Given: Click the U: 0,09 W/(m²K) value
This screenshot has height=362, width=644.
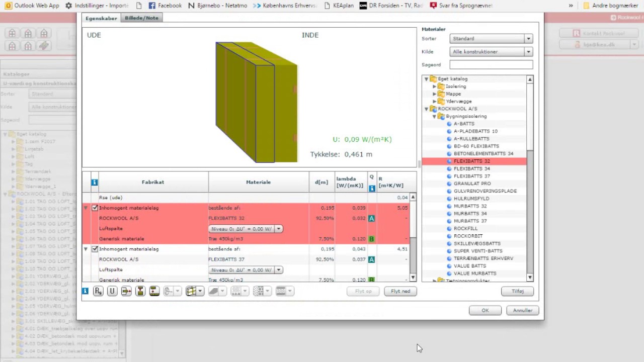Looking at the screenshot, I should click(x=362, y=140).
